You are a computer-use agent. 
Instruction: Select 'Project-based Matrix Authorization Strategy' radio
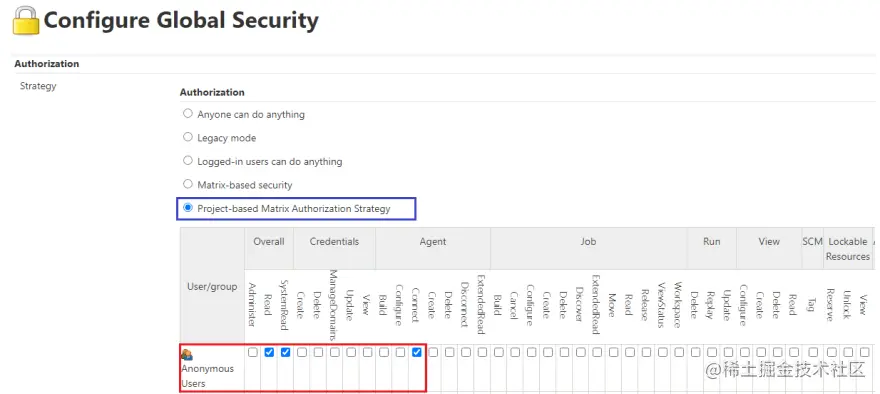[x=188, y=208]
